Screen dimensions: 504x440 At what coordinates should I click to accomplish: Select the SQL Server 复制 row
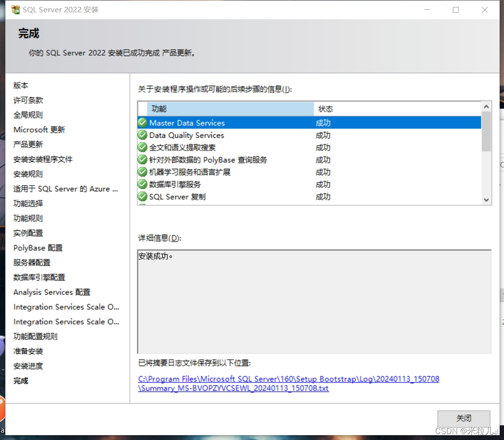[310, 196]
